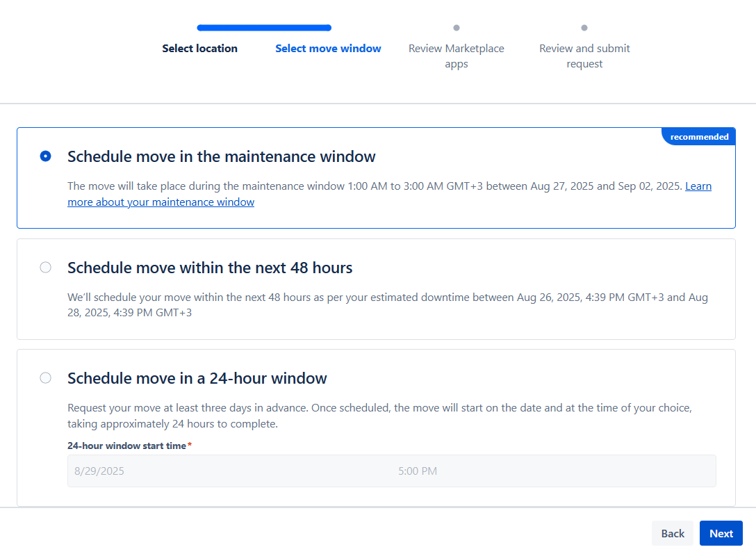This screenshot has width=756, height=554.
Task: Select the maintenance window radio button
Action: coord(46,156)
